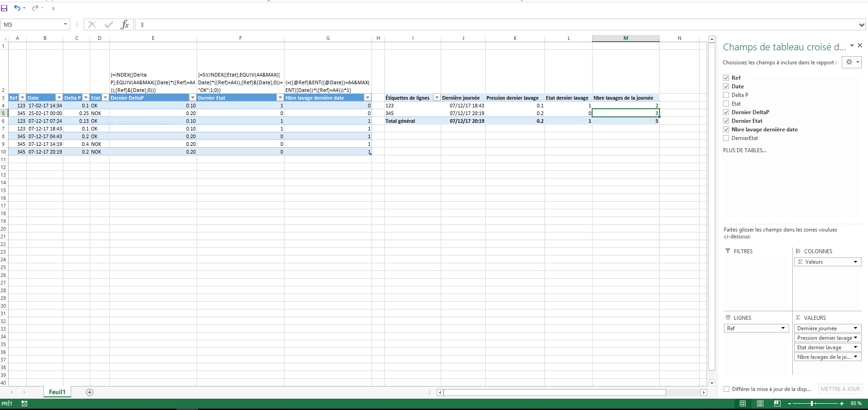This screenshot has height=410, width=868.
Task: Select column E header
Action: [153, 38]
